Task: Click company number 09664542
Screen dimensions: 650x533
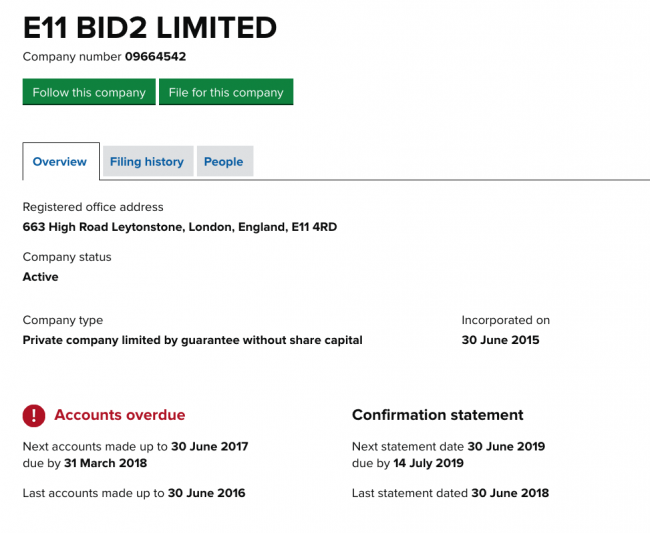Action: pos(155,57)
